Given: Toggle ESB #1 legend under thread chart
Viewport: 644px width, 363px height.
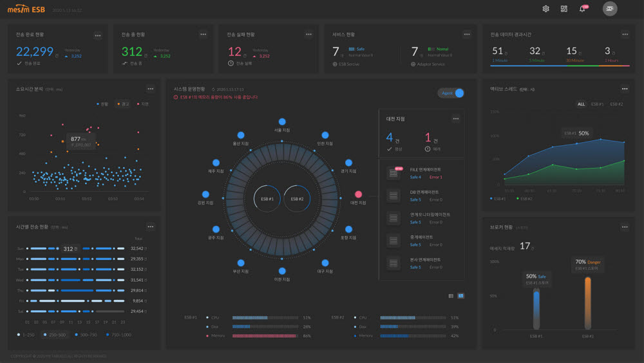Looking at the screenshot, I should point(498,199).
